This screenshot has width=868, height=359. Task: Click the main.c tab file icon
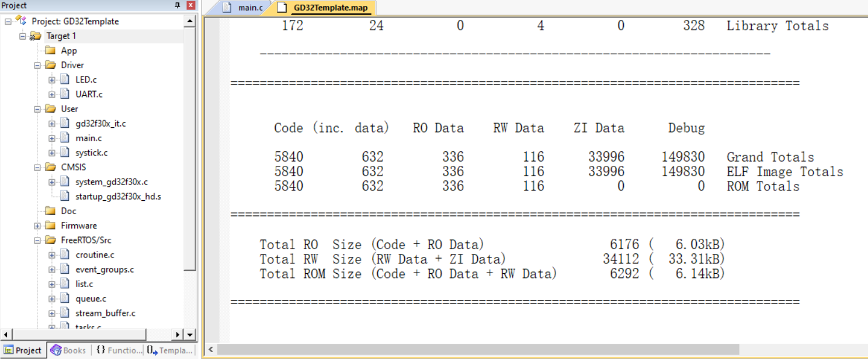(228, 8)
